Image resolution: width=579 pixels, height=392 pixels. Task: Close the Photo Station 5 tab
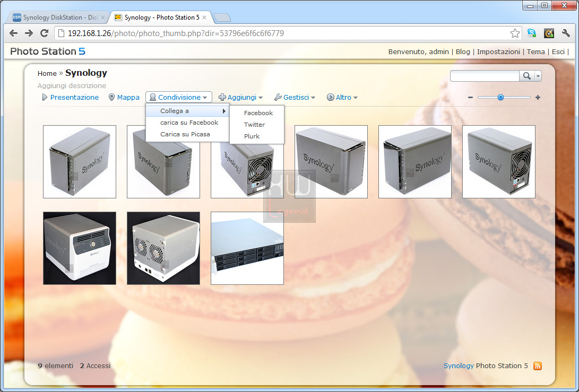pos(204,18)
